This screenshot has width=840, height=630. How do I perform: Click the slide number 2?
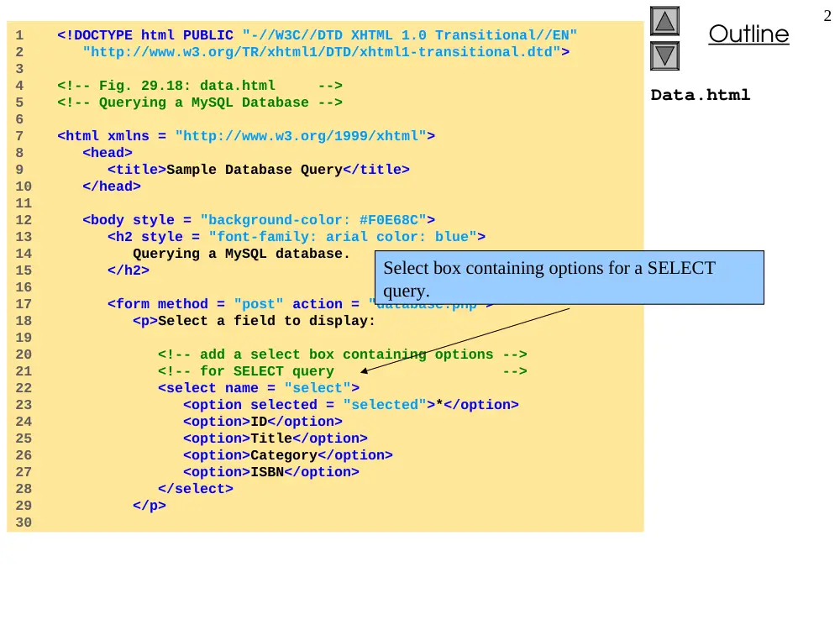click(x=827, y=16)
